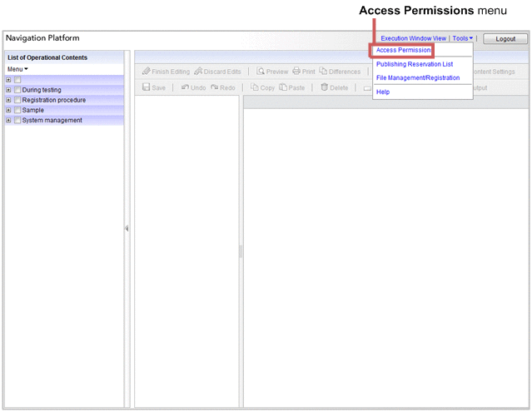The width and height of the screenshot is (532, 412).
Task: Click the Paste clipboard icon
Action: (283, 87)
